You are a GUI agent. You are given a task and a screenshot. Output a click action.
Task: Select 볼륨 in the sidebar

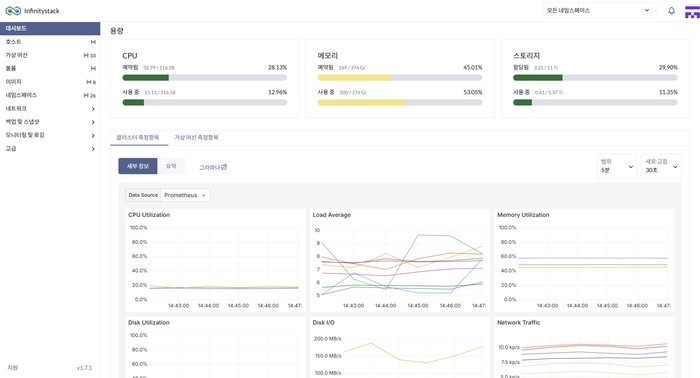(x=50, y=68)
